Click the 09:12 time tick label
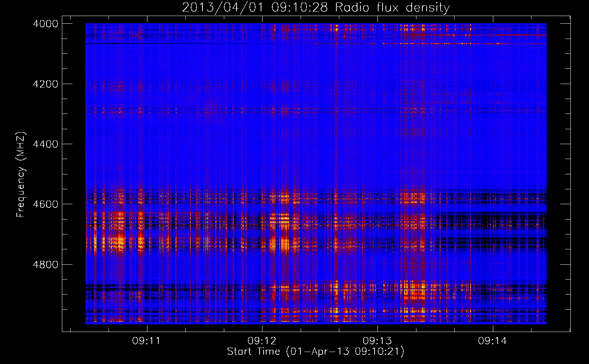The width and height of the screenshot is (589, 364). (262, 341)
